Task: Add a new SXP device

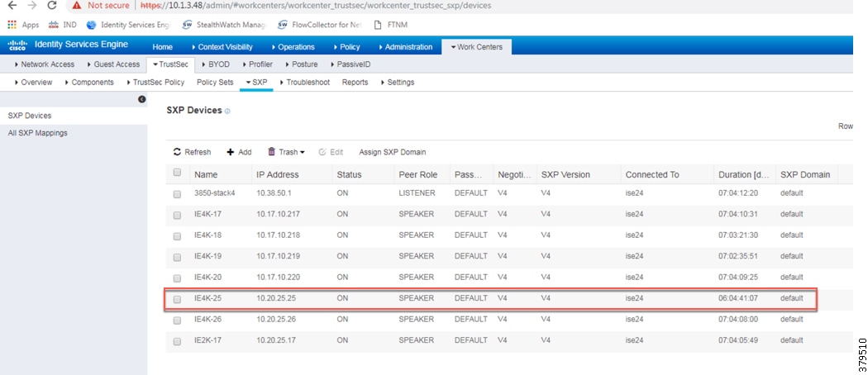Action: [239, 152]
